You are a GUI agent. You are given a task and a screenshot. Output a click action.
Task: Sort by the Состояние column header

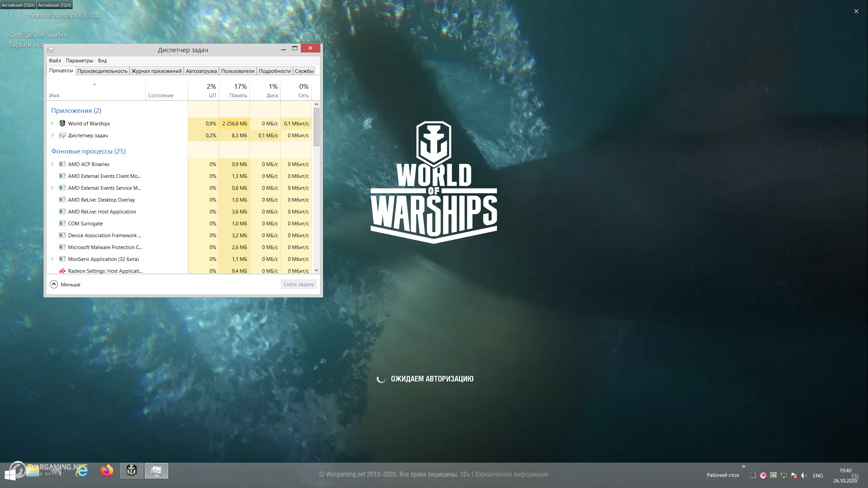[167, 91]
